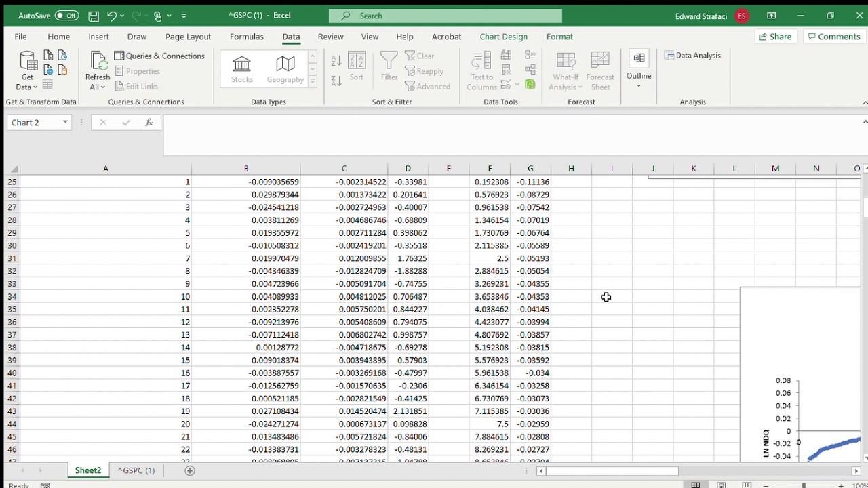Expand the Data Types gallery

[312, 81]
